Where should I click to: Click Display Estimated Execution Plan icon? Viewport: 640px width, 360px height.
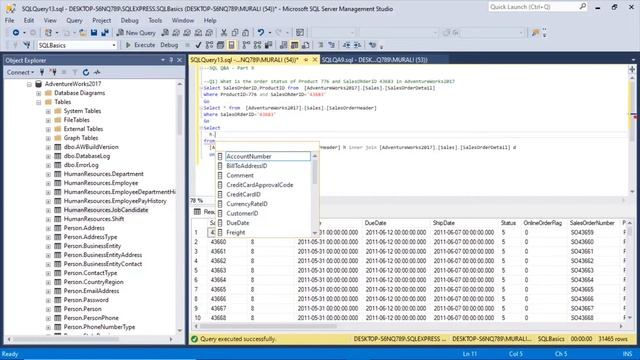point(209,45)
